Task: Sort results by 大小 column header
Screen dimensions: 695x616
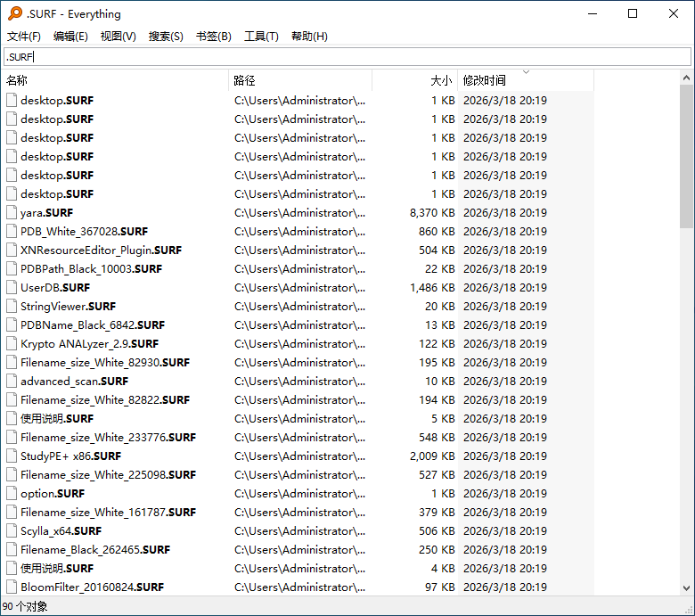Action: (x=415, y=80)
